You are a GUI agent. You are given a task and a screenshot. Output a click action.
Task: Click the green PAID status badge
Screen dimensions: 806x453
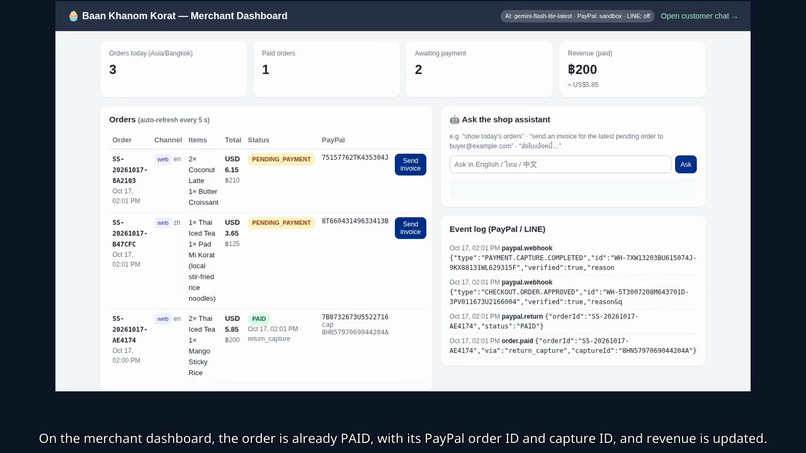click(259, 319)
